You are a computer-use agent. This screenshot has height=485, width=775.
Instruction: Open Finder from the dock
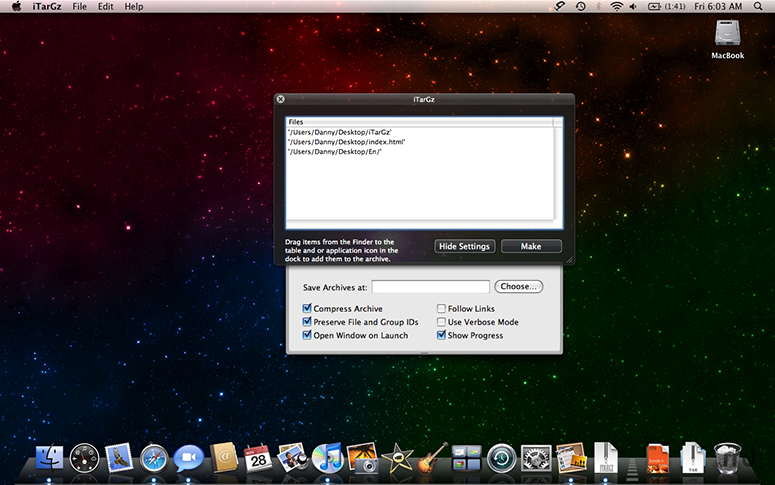[49, 457]
